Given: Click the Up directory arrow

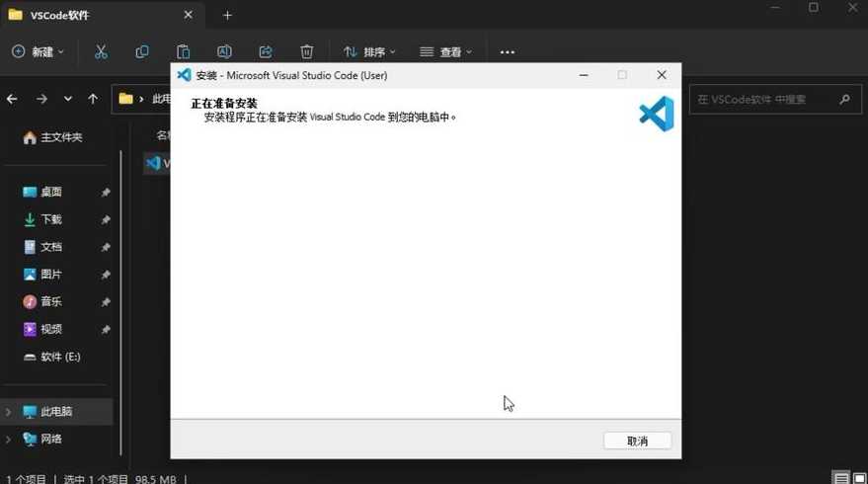Looking at the screenshot, I should pyautogui.click(x=93, y=99).
